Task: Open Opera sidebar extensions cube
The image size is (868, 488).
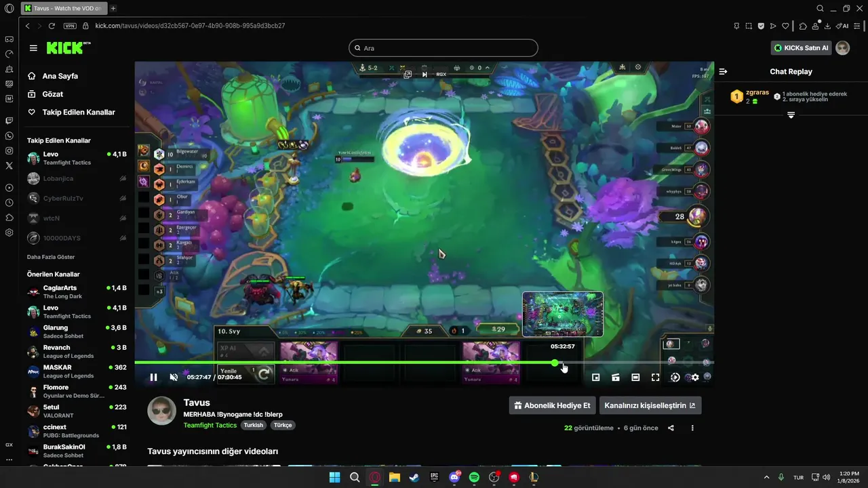Action: point(9,218)
